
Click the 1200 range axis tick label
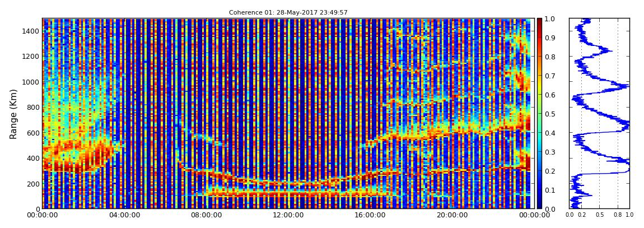click(31, 57)
